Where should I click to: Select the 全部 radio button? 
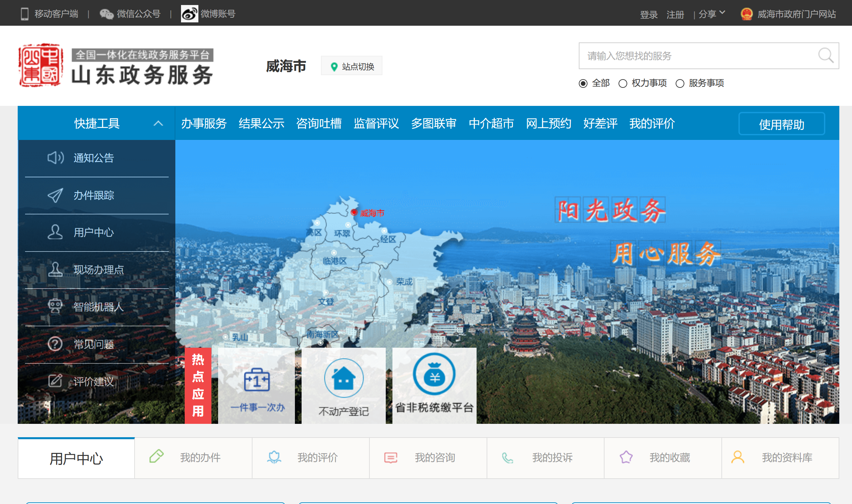583,83
